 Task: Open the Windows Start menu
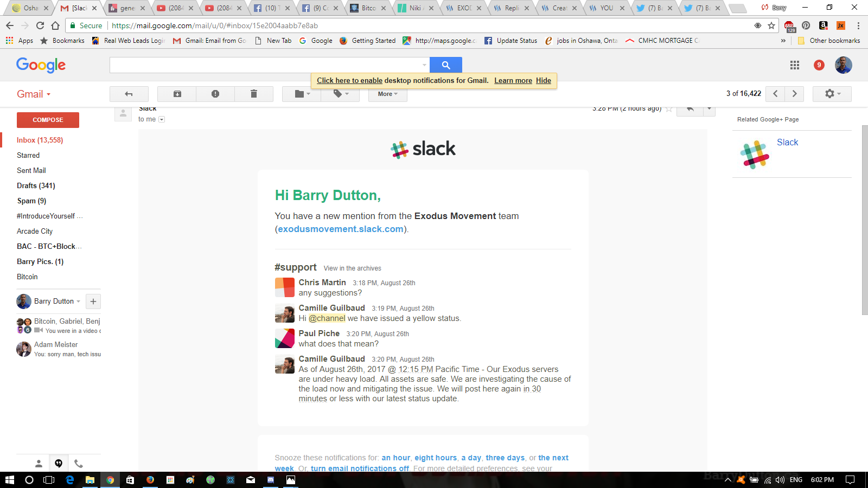(9, 480)
